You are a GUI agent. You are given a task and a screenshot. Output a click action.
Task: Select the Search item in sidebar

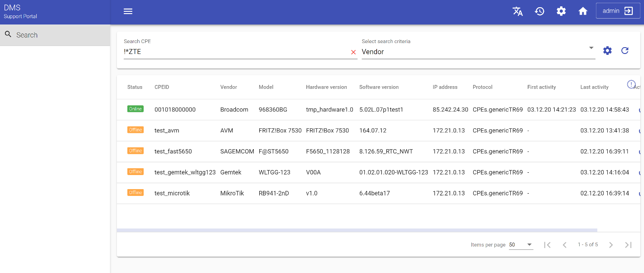55,35
